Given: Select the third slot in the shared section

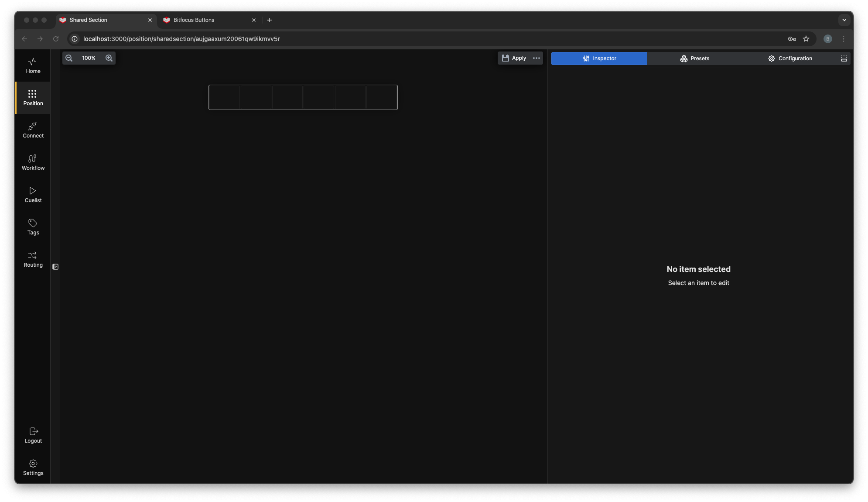Looking at the screenshot, I should [287, 97].
